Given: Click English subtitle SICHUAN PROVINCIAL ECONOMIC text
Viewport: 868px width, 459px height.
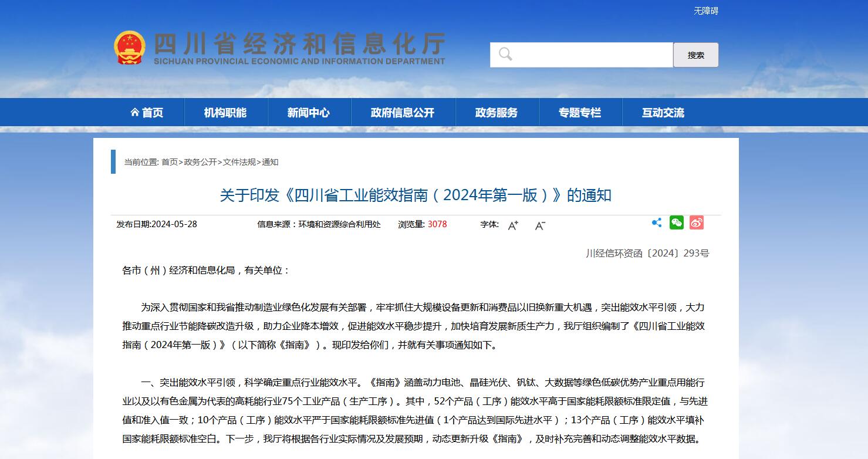Looking at the screenshot, I should point(299,61).
